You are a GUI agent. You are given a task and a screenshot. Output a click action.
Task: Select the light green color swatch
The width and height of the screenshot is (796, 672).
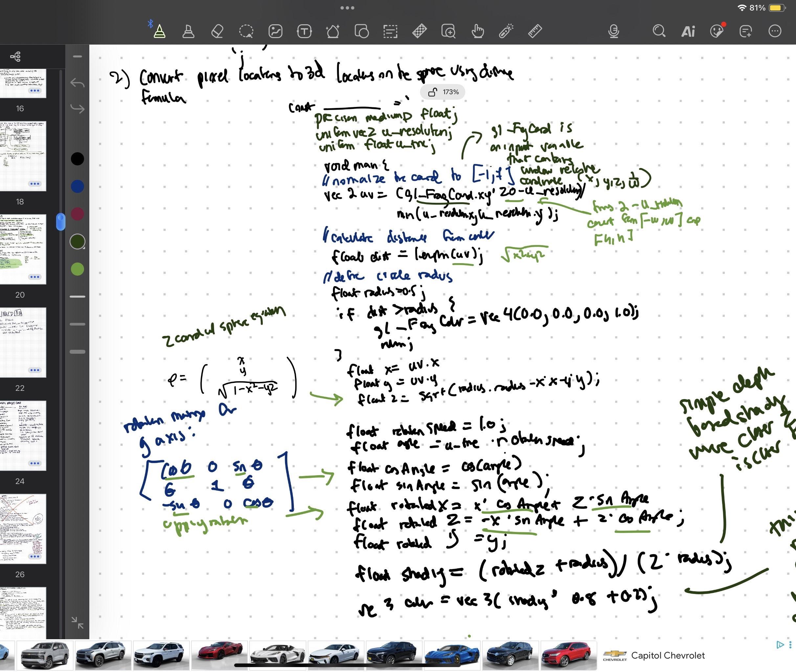coord(77,269)
